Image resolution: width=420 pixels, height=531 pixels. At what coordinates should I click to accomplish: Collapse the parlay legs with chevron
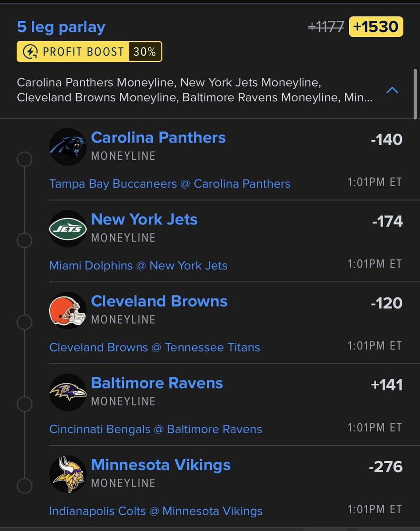click(392, 90)
